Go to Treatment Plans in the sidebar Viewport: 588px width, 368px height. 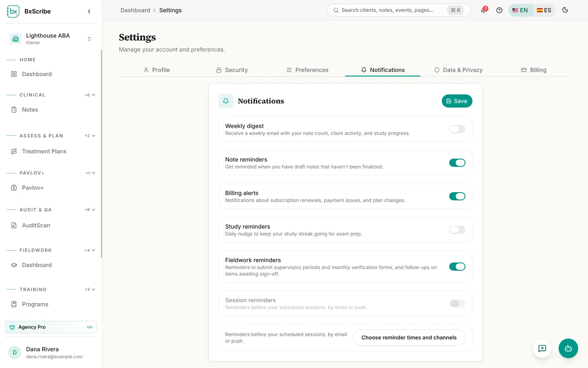click(x=51, y=151)
